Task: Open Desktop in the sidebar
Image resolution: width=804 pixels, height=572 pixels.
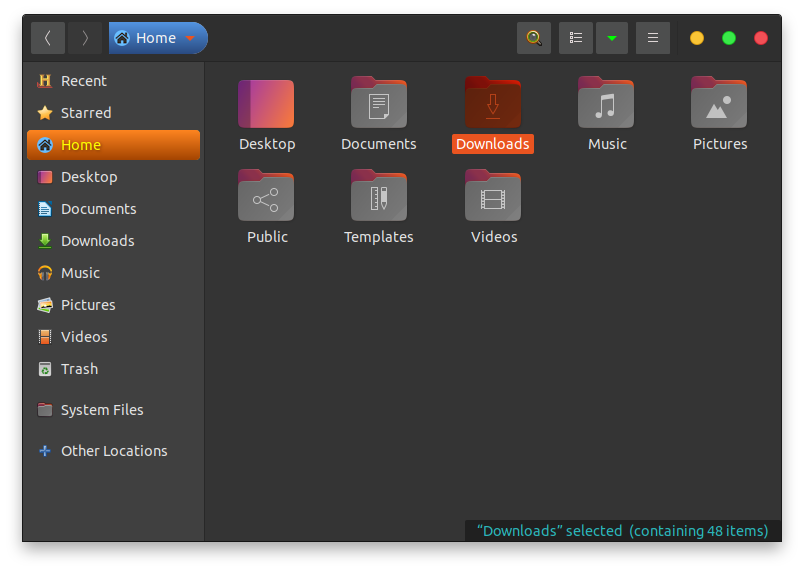Action: pos(113,177)
